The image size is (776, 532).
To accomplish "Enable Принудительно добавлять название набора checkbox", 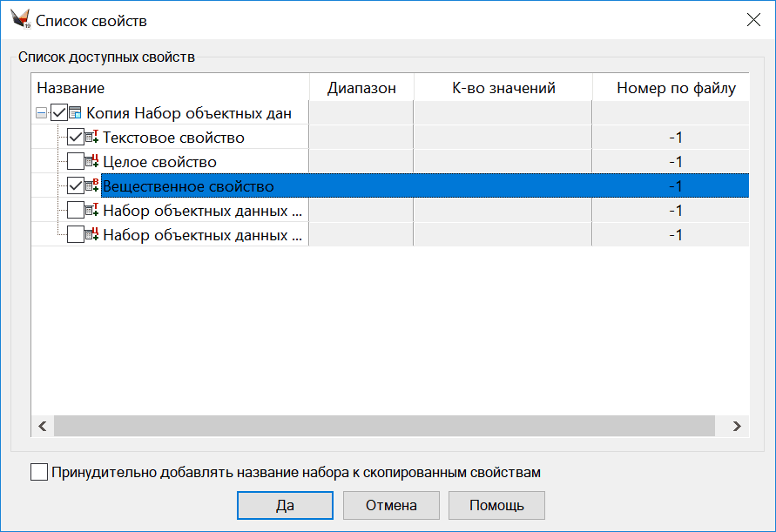I will [39, 473].
